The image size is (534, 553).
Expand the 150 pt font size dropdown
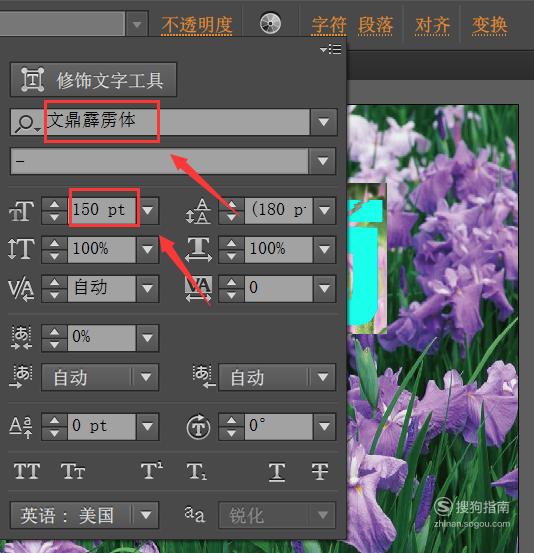147,211
